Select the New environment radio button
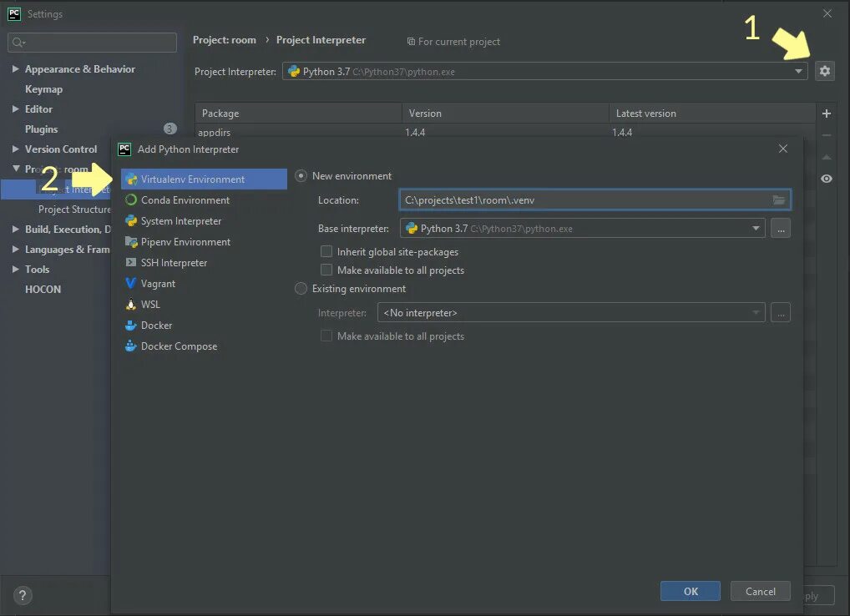The width and height of the screenshot is (850, 616). click(301, 176)
